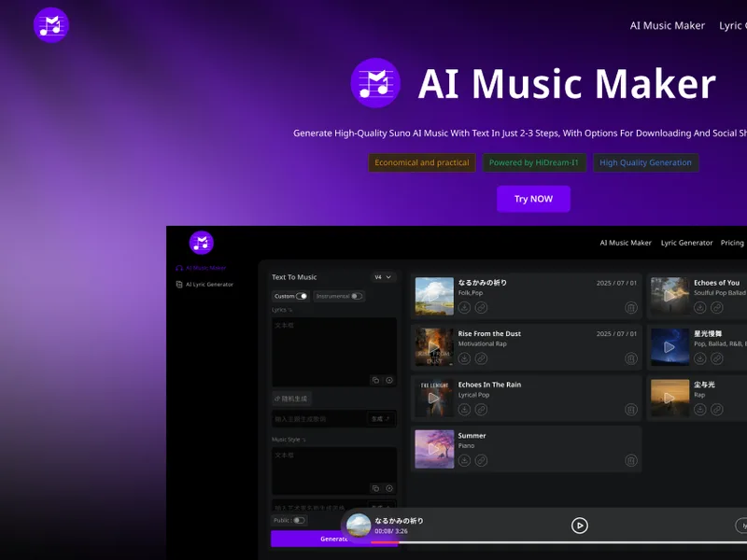Open AI Music Maker in the preview header
Viewport: 747px width, 560px height.
(625, 243)
